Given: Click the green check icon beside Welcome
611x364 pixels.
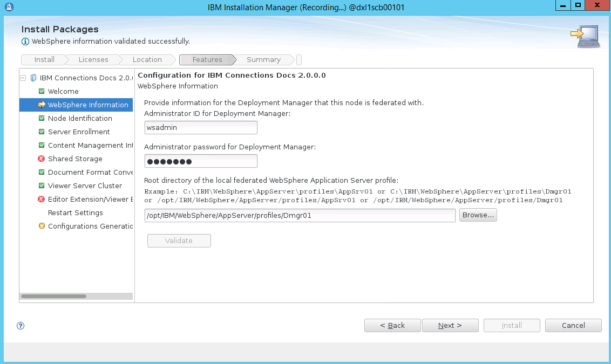Looking at the screenshot, I should coord(42,91).
